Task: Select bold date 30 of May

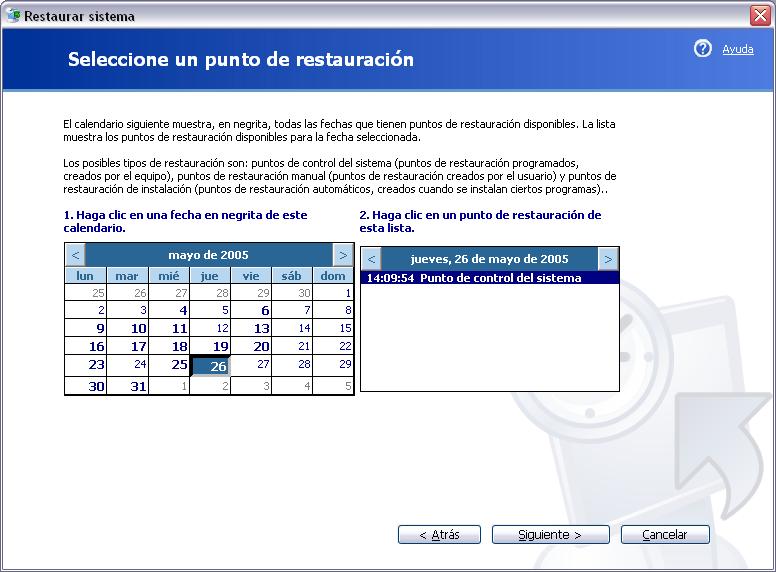Action: 86,385
